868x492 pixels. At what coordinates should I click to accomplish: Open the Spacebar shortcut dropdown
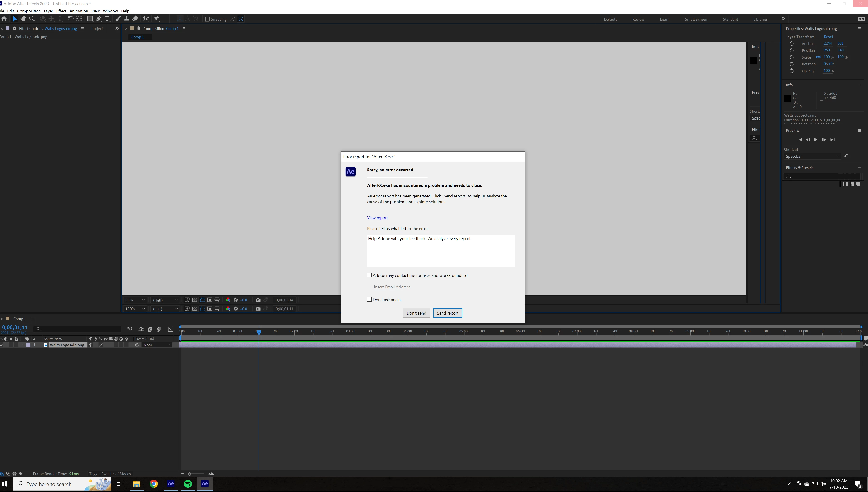point(812,156)
